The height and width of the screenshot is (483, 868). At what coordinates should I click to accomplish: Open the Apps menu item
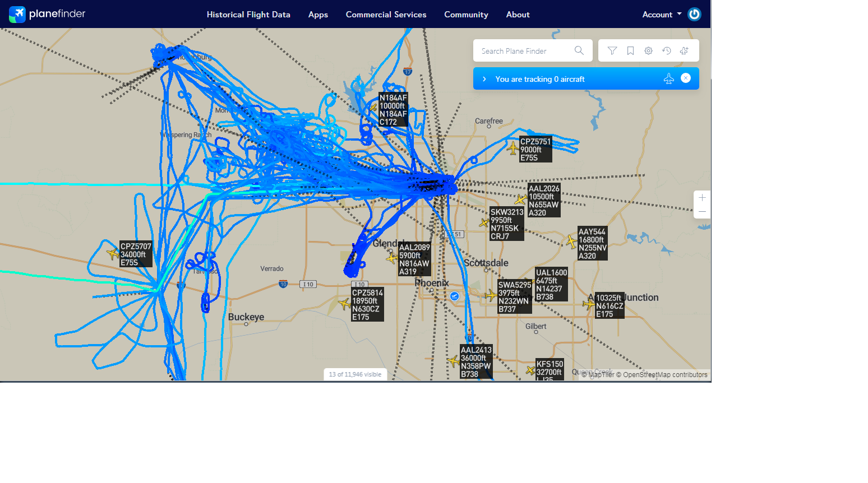point(318,15)
